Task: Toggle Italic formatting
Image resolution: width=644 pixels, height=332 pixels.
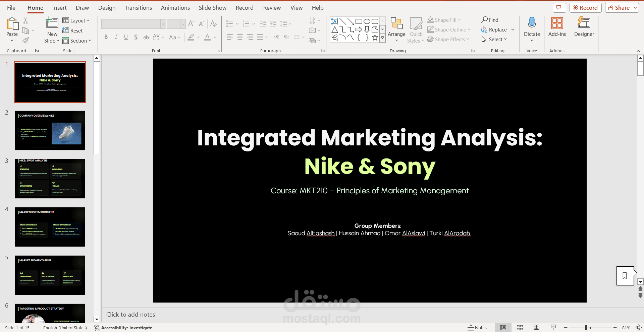Action: click(x=116, y=37)
